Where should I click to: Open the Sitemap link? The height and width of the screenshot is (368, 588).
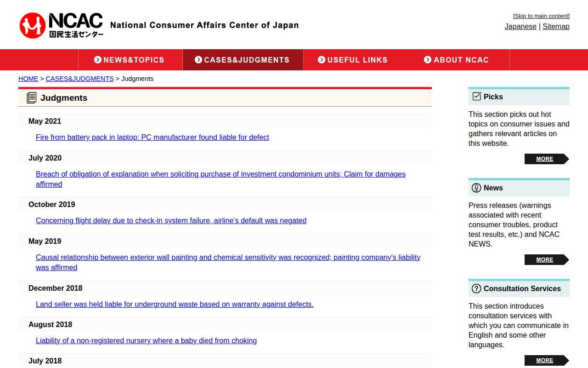pyautogui.click(x=556, y=27)
